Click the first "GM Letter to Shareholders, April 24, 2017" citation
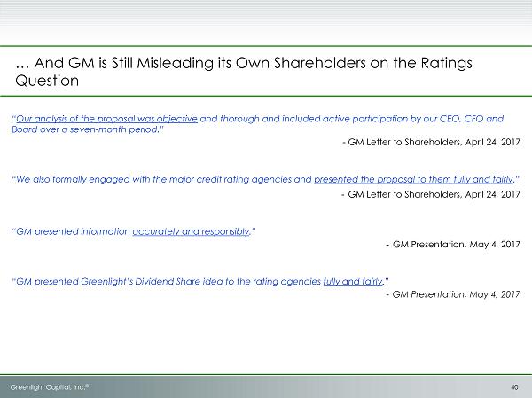Viewport: 532px width, 398px height. click(429, 142)
